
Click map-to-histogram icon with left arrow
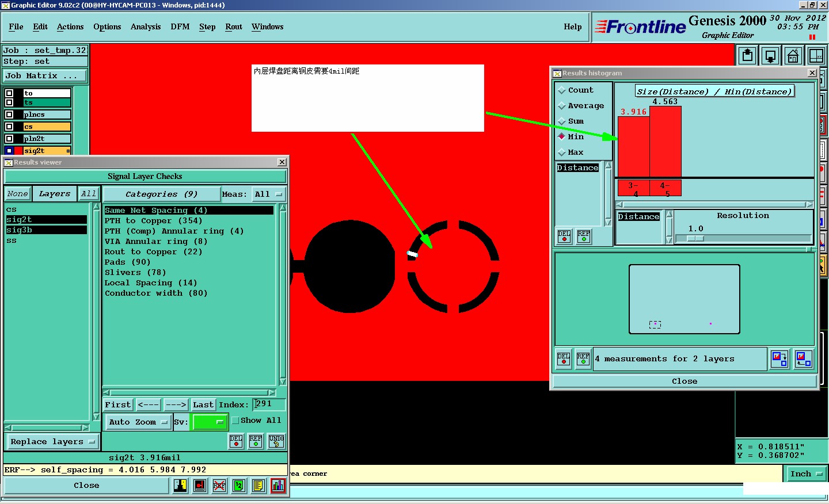[803, 359]
